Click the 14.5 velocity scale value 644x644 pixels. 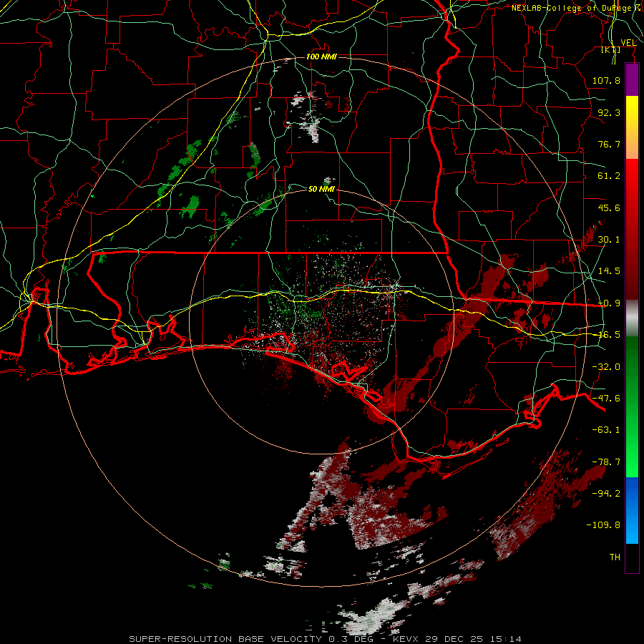[609, 271]
